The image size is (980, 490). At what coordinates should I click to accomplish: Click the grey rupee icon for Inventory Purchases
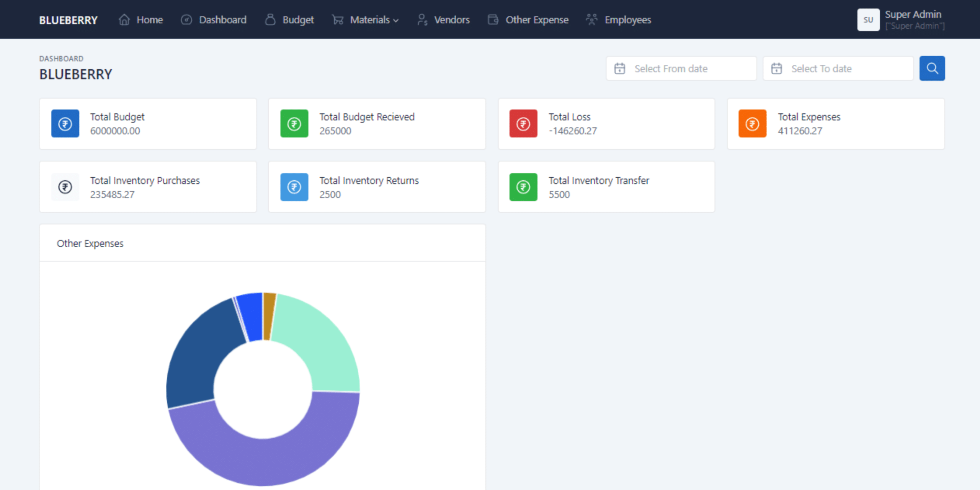coord(65,187)
